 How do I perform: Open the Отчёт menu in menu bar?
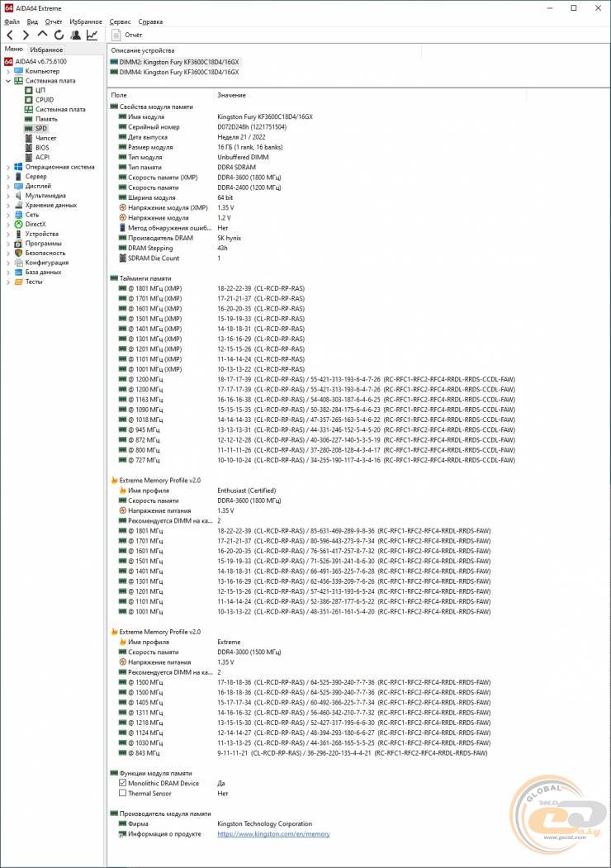pos(54,21)
